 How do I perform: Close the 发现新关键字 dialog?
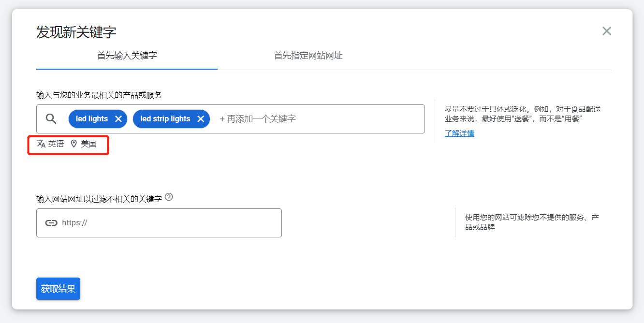click(x=607, y=31)
